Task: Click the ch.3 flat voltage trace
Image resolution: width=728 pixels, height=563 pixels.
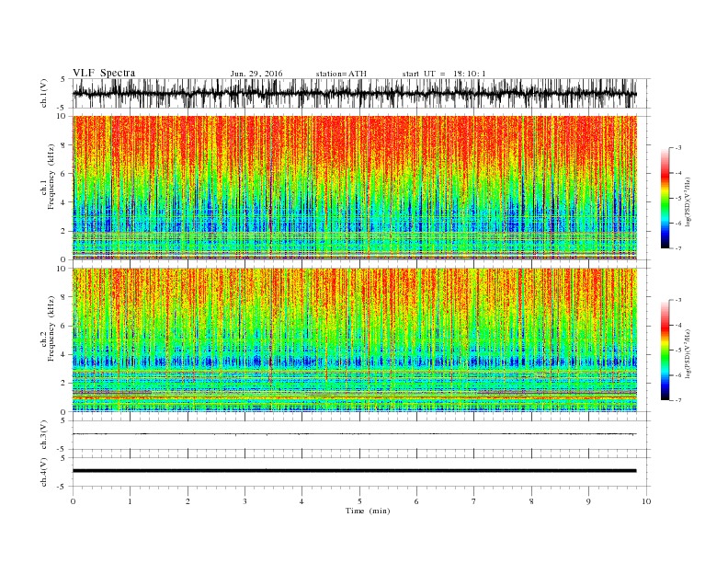Action: 354,434
